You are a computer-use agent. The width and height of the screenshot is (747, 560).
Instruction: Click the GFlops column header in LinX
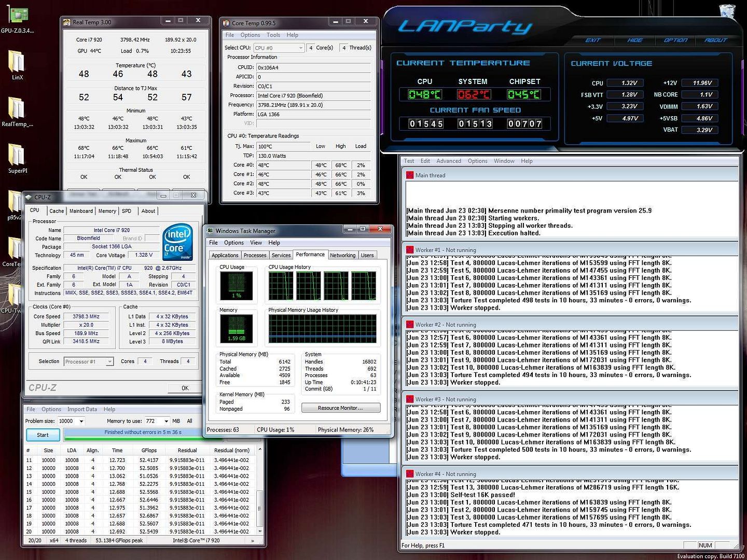tap(149, 450)
